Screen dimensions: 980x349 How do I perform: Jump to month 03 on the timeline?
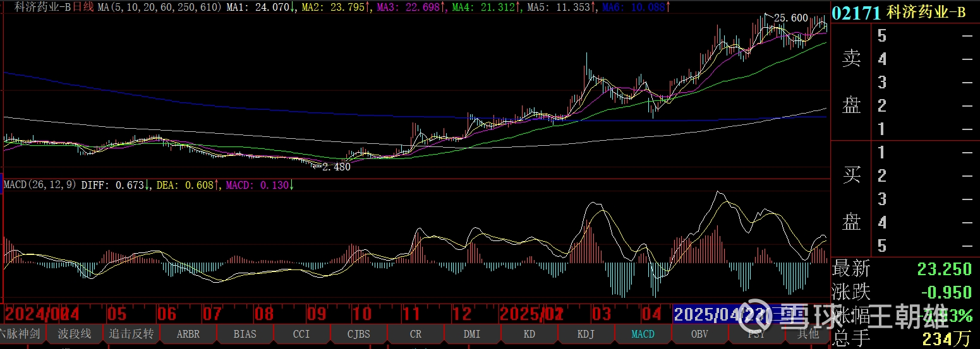point(601,314)
